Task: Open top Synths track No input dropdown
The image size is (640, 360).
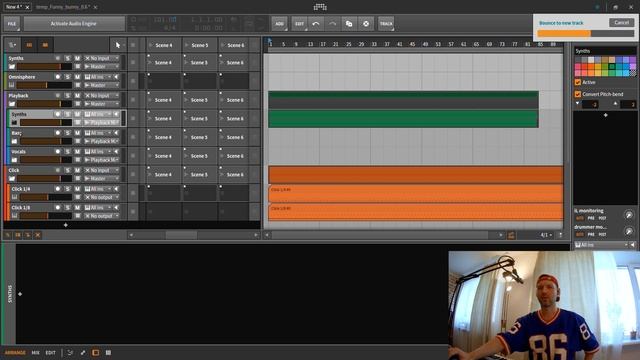Action: point(102,58)
